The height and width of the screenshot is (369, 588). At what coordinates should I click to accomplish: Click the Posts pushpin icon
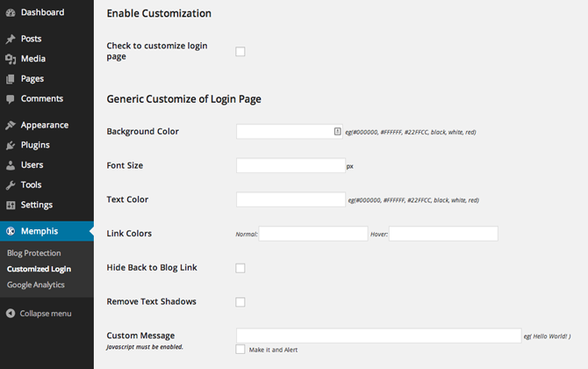point(10,40)
